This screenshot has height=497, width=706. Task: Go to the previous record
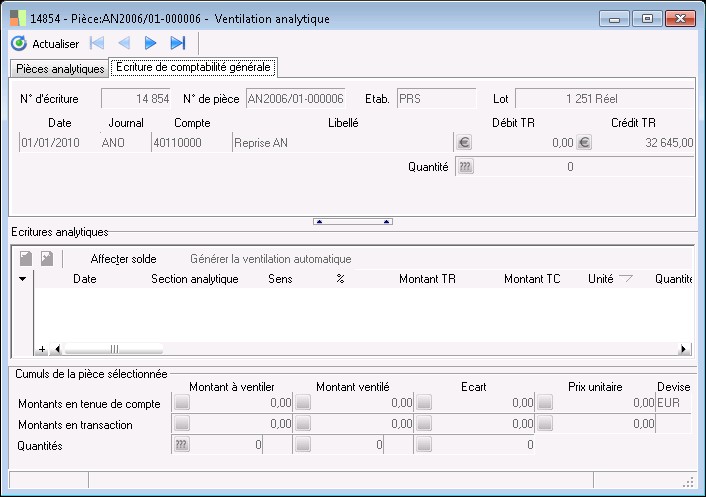click(x=124, y=43)
